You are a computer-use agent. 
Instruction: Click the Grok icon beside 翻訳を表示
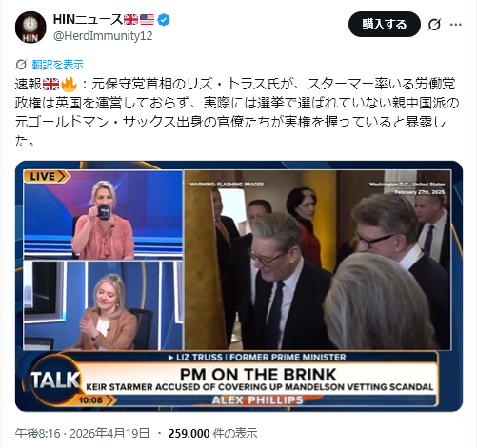21,65
